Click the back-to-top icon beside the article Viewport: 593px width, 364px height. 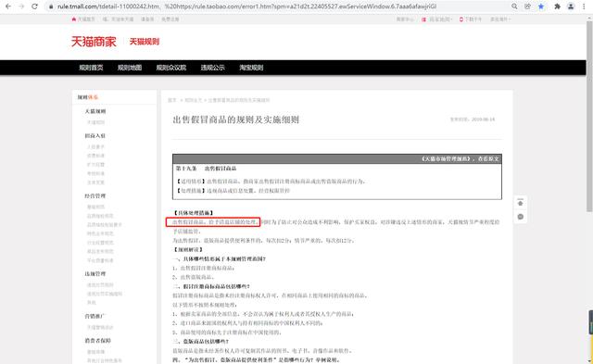click(521, 203)
